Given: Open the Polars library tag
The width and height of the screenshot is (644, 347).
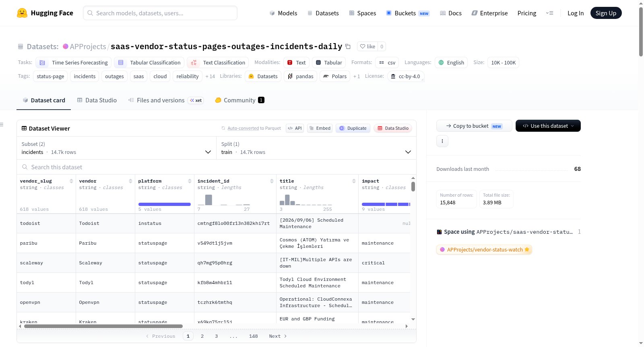Looking at the screenshot, I should (335, 76).
